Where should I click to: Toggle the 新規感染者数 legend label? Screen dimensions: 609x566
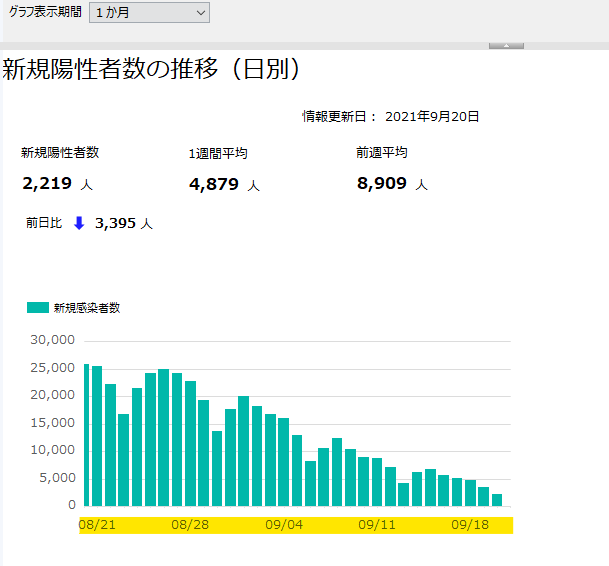(x=87, y=308)
